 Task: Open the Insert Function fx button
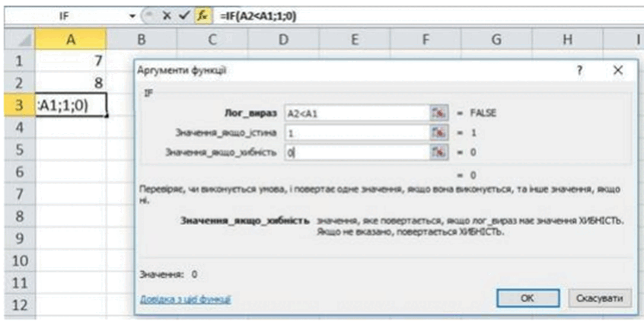point(203,15)
